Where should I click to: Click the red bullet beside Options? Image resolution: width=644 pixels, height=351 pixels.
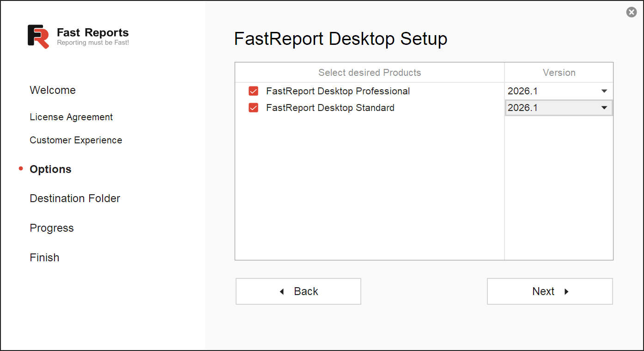tap(21, 169)
